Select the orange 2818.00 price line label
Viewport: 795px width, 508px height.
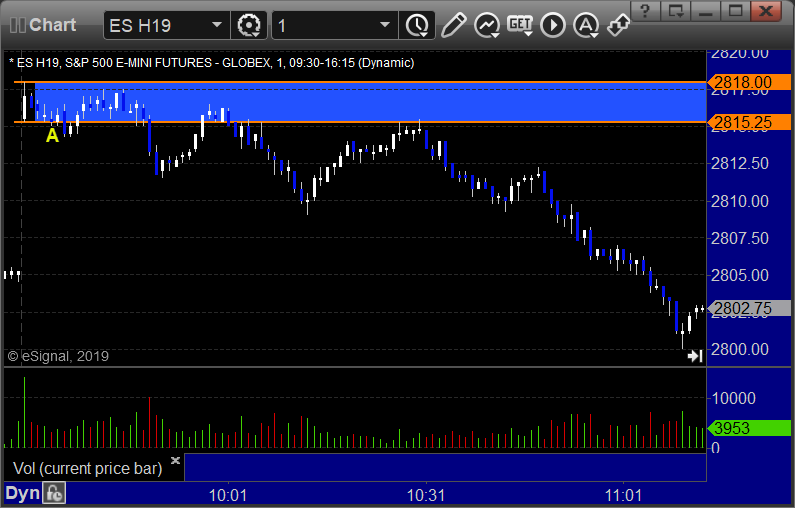click(749, 82)
